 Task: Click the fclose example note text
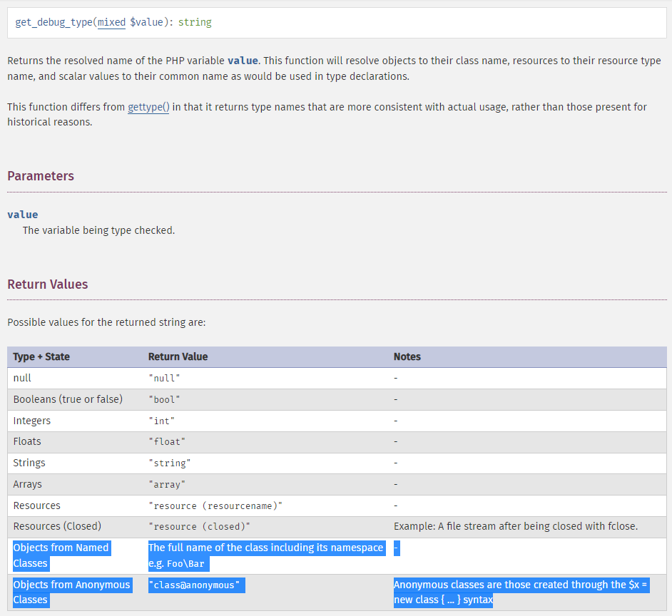(516, 526)
